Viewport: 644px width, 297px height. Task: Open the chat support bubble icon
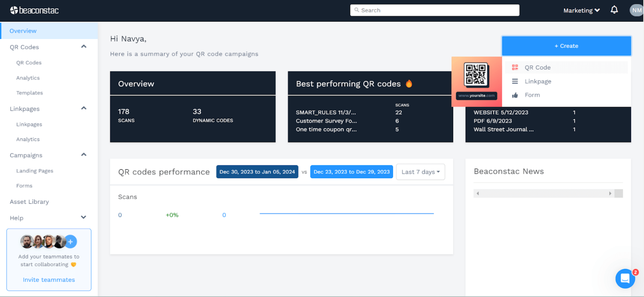pos(625,279)
